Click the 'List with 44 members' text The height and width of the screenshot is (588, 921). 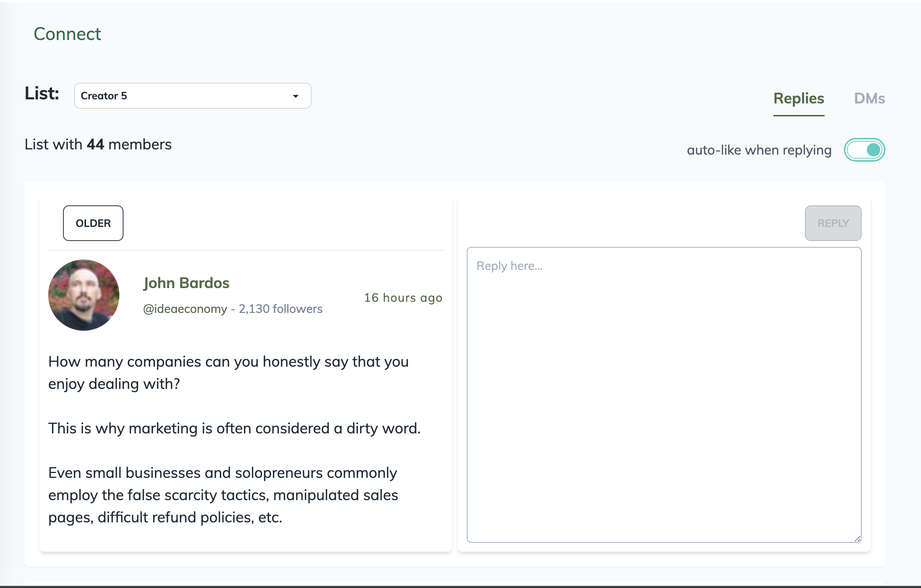[98, 145]
